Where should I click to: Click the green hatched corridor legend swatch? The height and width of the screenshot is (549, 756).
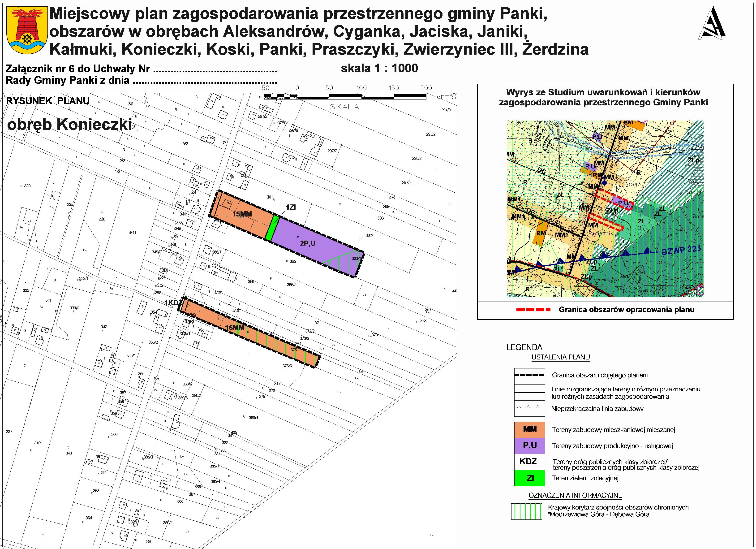coord(526,511)
